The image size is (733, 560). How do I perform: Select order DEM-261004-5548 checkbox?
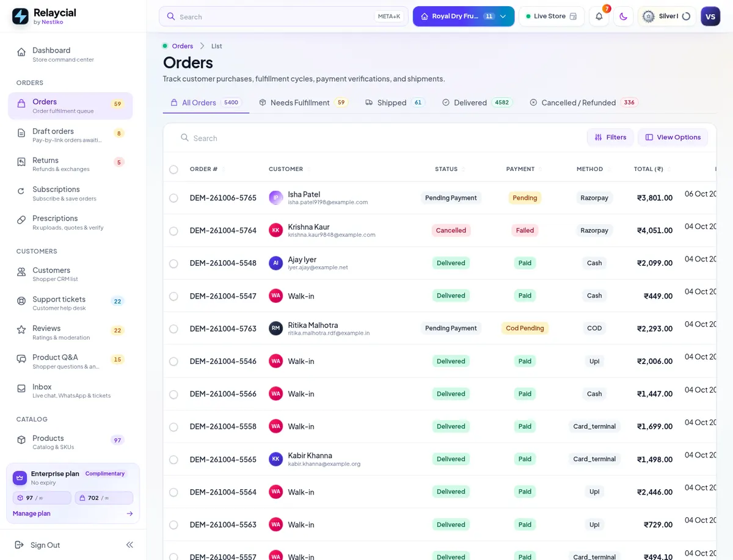[173, 263]
